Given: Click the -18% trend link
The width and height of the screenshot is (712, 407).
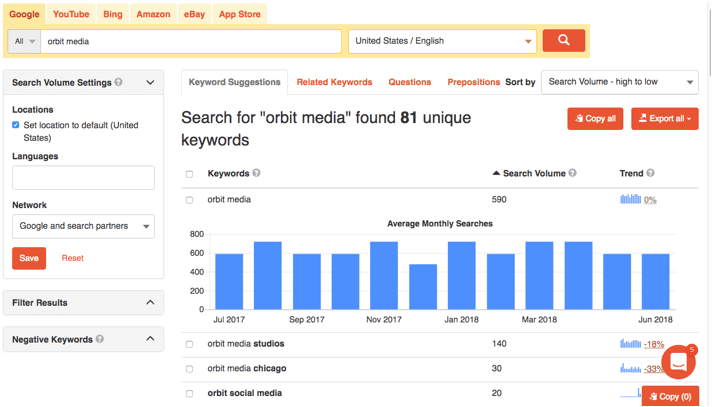Looking at the screenshot, I should (x=654, y=344).
